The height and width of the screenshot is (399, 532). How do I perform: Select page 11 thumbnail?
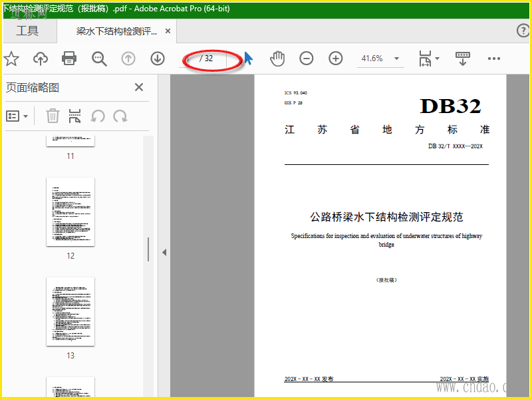(x=70, y=141)
